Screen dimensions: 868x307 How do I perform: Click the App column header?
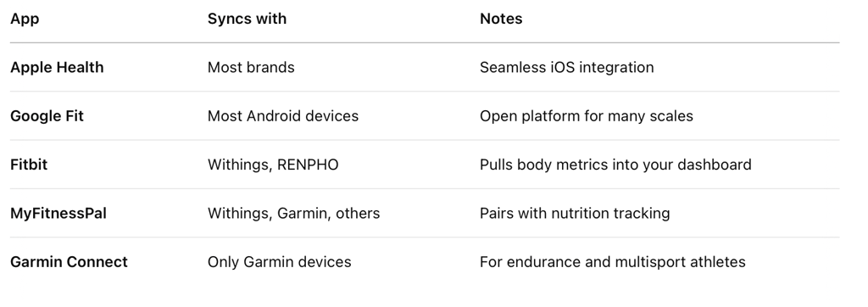point(25,20)
